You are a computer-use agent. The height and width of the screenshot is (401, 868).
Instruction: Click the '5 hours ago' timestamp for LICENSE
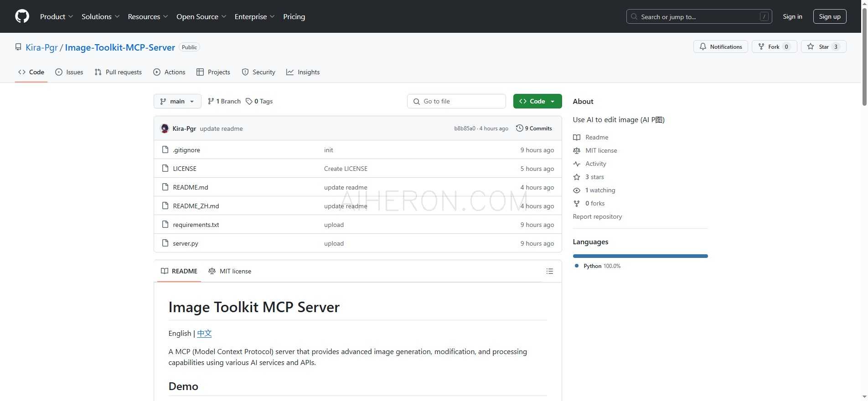click(537, 169)
